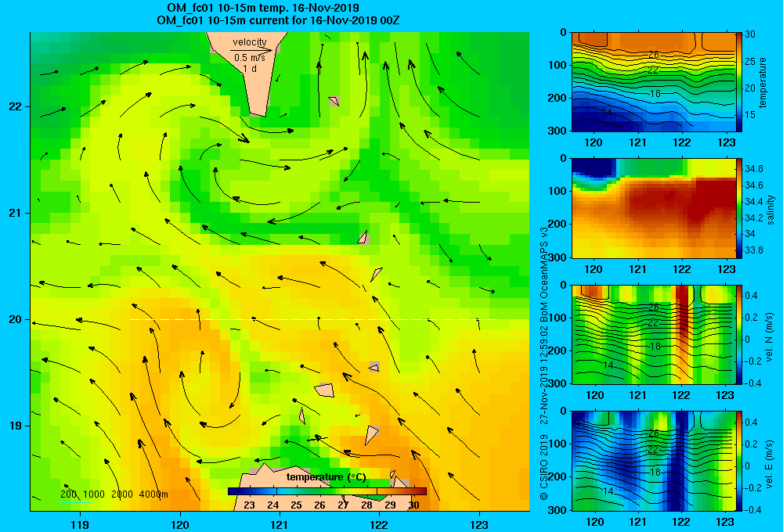Click the "34.4" salinity colorbar tick
This screenshot has height=532, width=783.
click(x=753, y=202)
